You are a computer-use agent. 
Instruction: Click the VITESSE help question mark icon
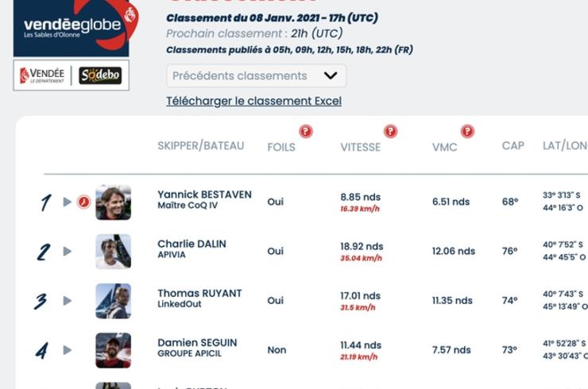click(x=390, y=132)
